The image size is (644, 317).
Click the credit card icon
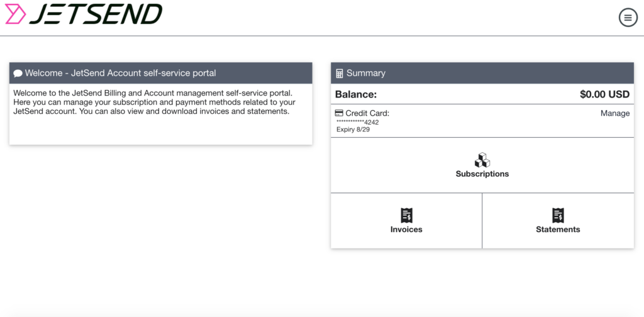pyautogui.click(x=339, y=113)
